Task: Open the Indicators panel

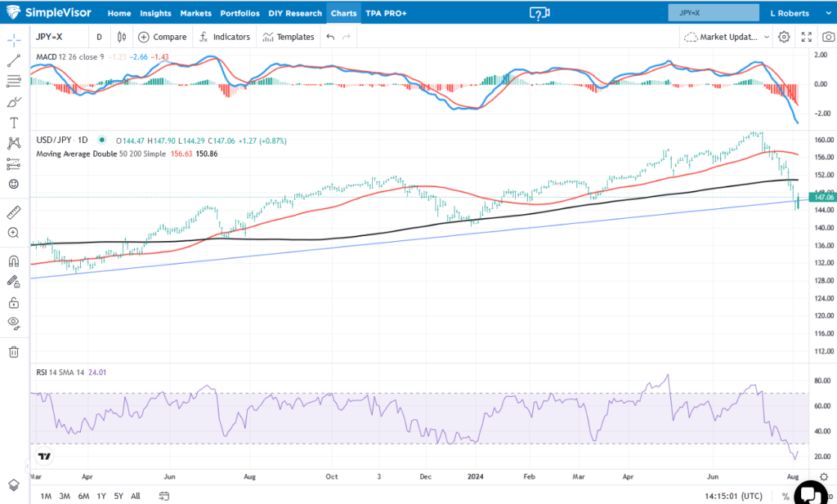Action: tap(225, 37)
